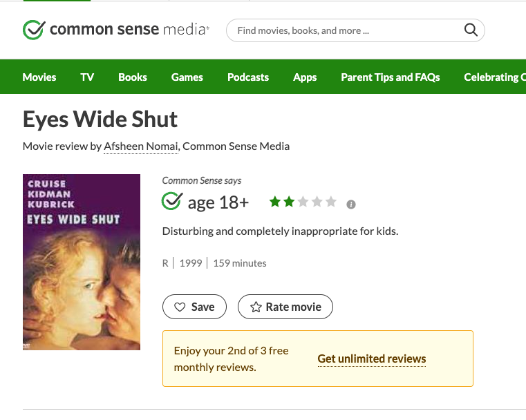The width and height of the screenshot is (526, 420).
Task: Click the "Common Sense says" label
Action: [202, 181]
